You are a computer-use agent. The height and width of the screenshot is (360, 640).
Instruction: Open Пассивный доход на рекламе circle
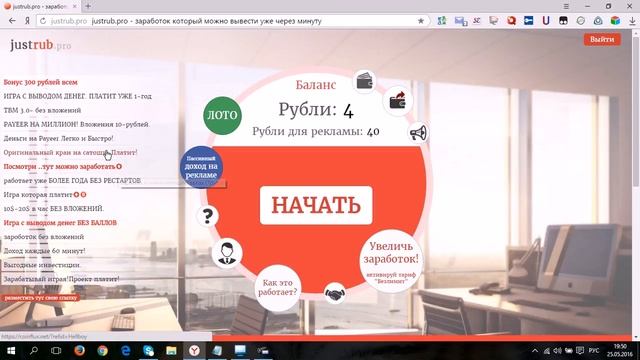[x=201, y=167]
